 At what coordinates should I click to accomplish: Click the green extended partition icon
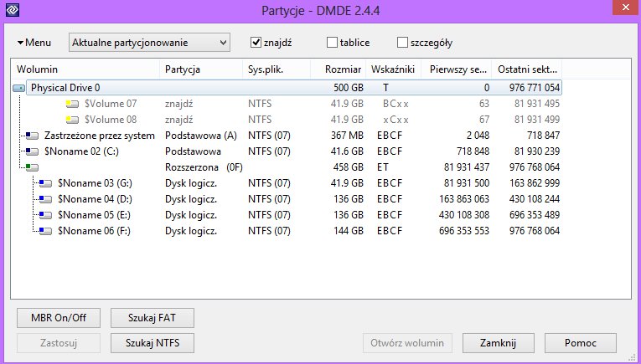[x=33, y=167]
